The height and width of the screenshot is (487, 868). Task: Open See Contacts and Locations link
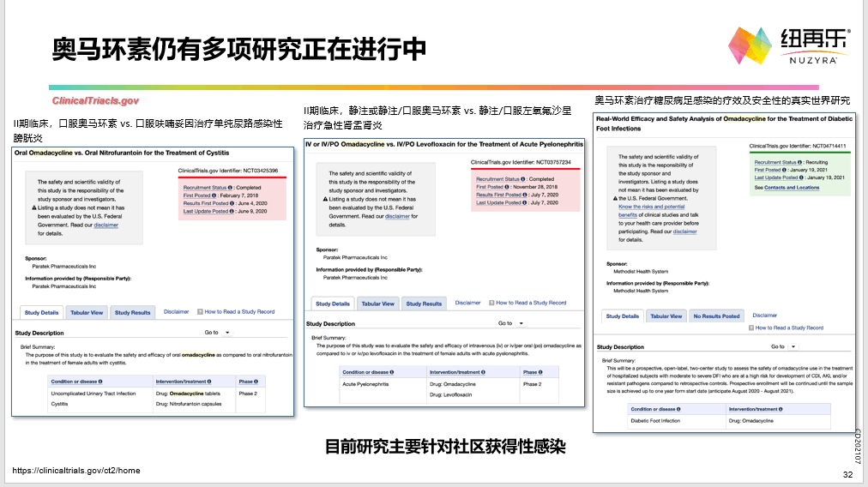coord(792,188)
